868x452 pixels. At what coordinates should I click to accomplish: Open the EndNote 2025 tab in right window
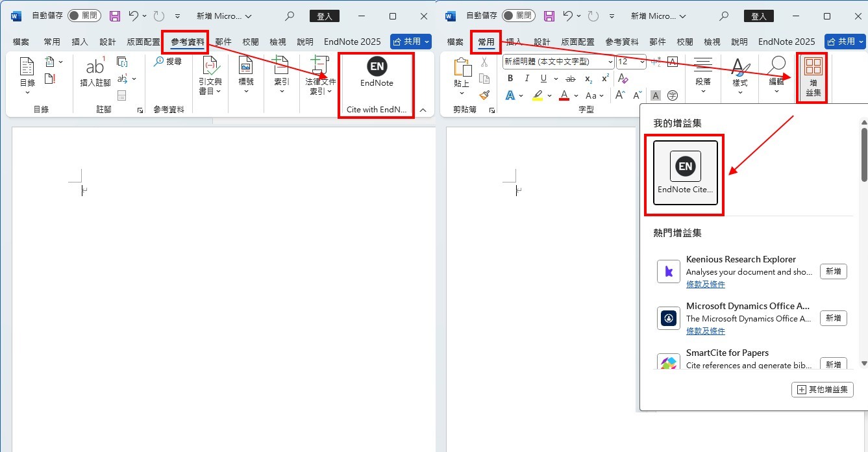(x=786, y=42)
